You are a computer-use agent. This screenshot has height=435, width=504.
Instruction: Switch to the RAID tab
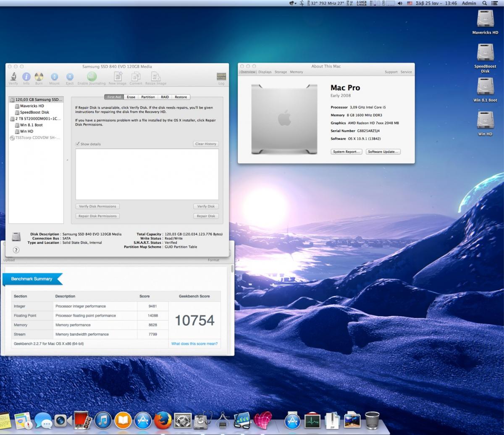165,97
